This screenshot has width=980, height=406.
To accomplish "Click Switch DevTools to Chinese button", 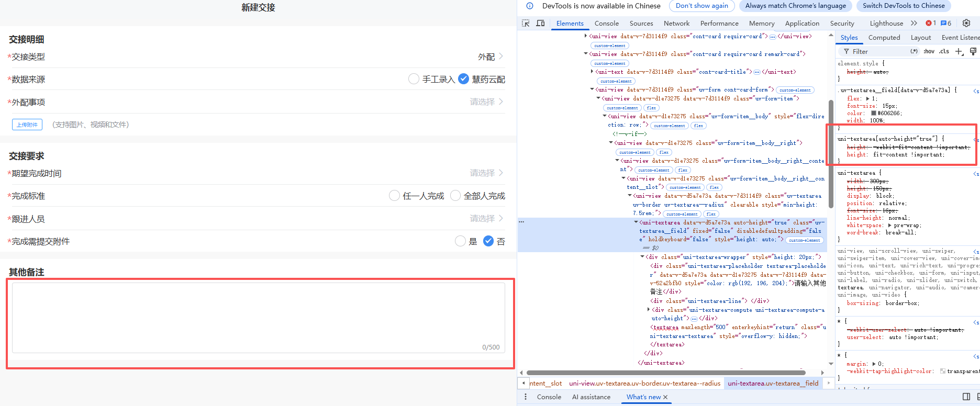I will (x=904, y=6).
